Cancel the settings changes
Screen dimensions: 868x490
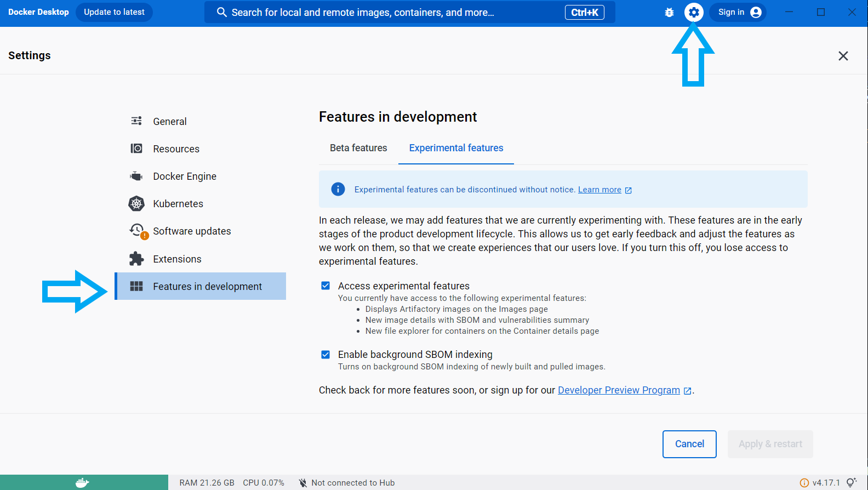689,444
